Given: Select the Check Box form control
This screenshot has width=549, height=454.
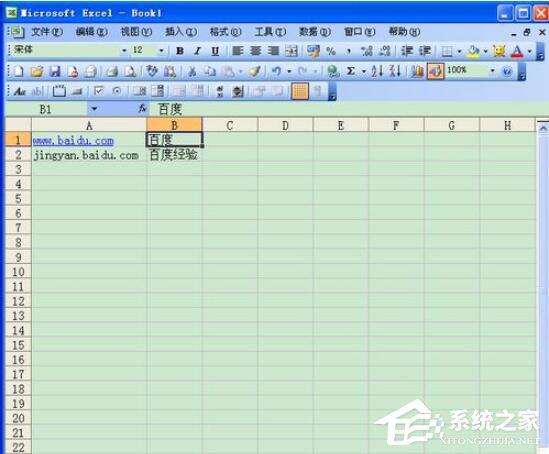Looking at the screenshot, I should click(99, 92).
